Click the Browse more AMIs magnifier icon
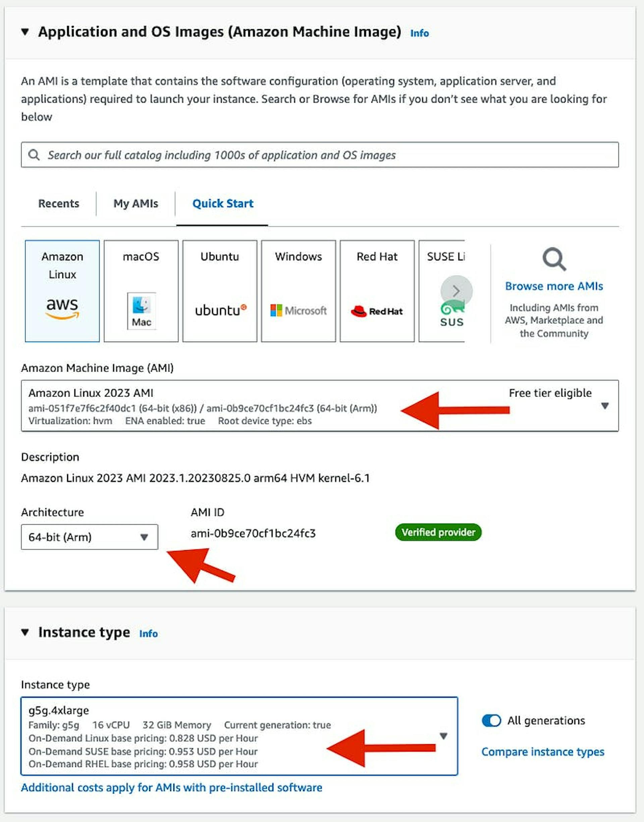The image size is (644, 822). pos(554,259)
